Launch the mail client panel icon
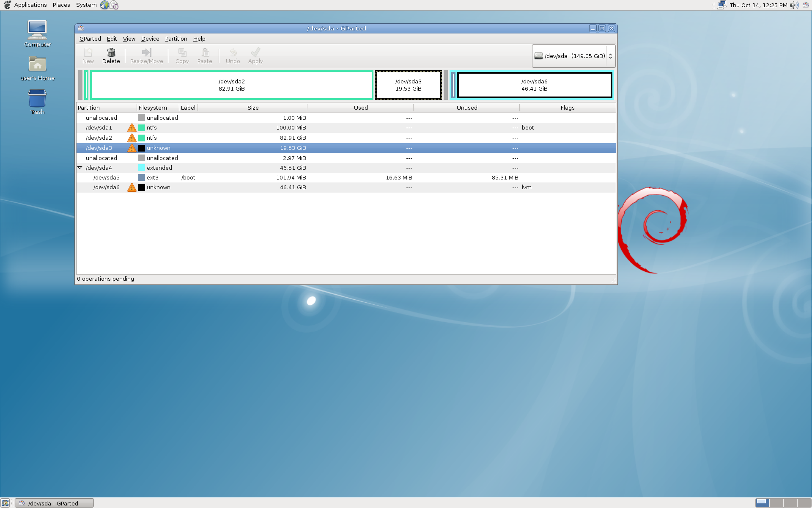The height and width of the screenshot is (508, 812). (114, 5)
